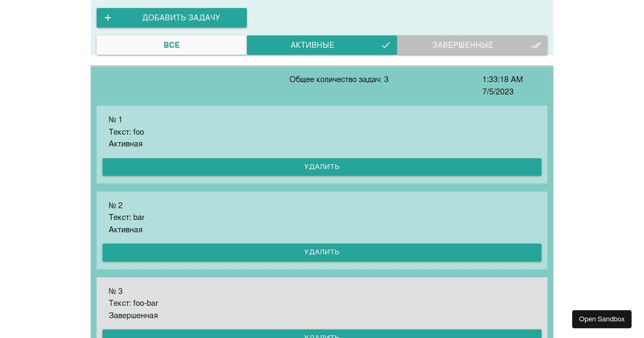644x338 pixels.
Task: Select the completed task card № 3
Action: [x=322, y=307]
